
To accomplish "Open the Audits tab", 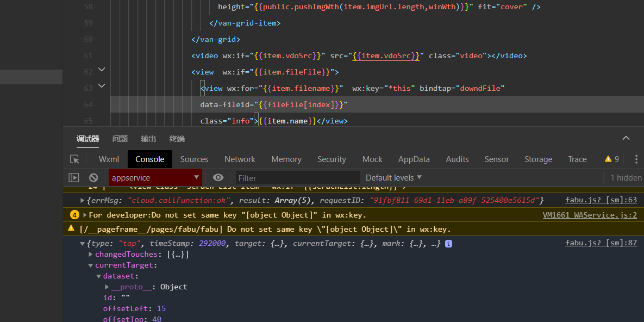I will point(458,159).
